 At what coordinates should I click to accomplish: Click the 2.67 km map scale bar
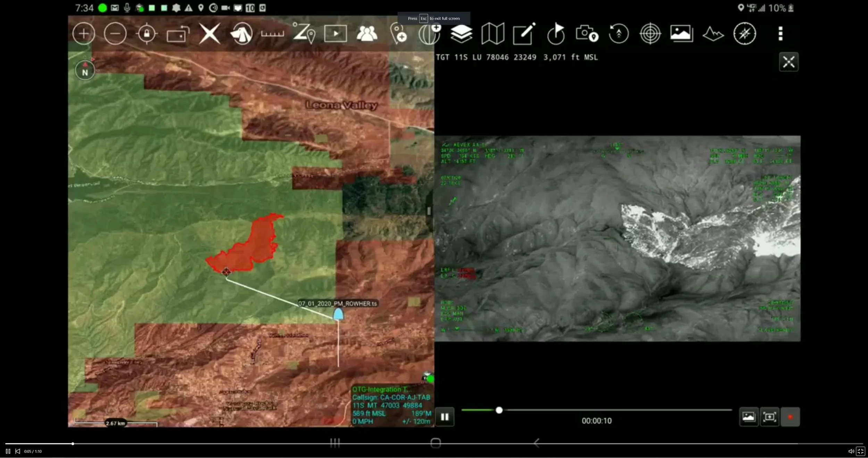(116, 423)
